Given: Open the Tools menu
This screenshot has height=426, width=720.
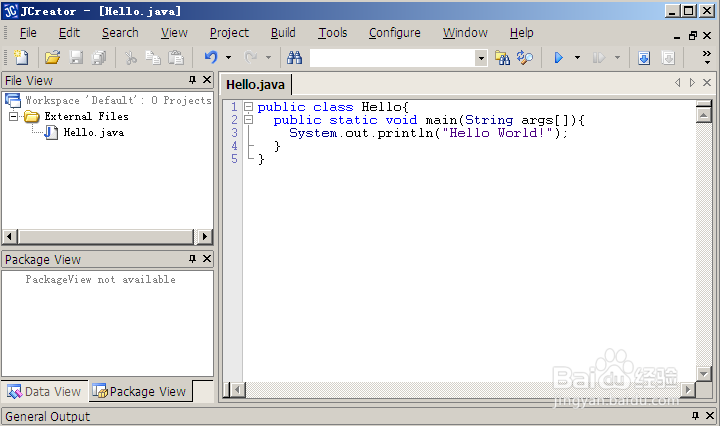Looking at the screenshot, I should 333,33.
